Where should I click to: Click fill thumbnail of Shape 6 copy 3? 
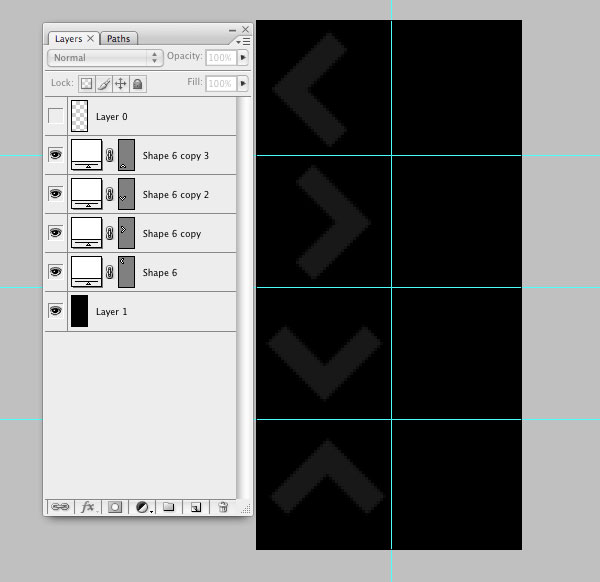point(86,155)
